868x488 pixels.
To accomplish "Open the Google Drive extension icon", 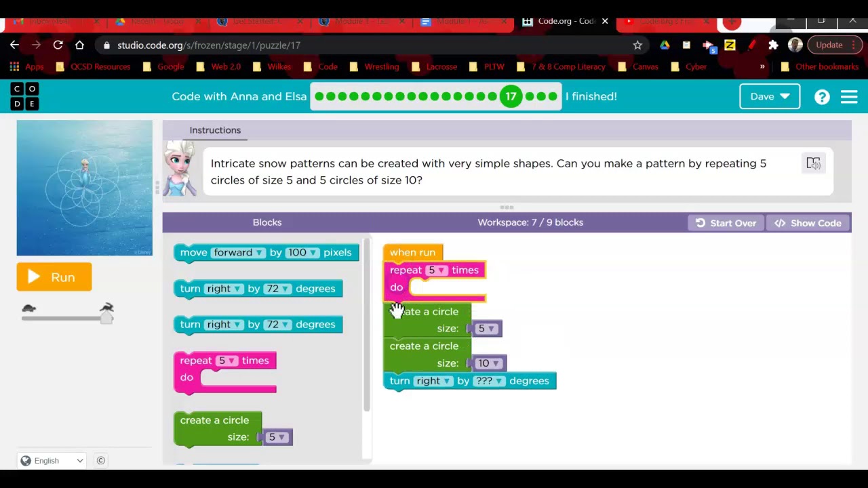I will (x=665, y=45).
